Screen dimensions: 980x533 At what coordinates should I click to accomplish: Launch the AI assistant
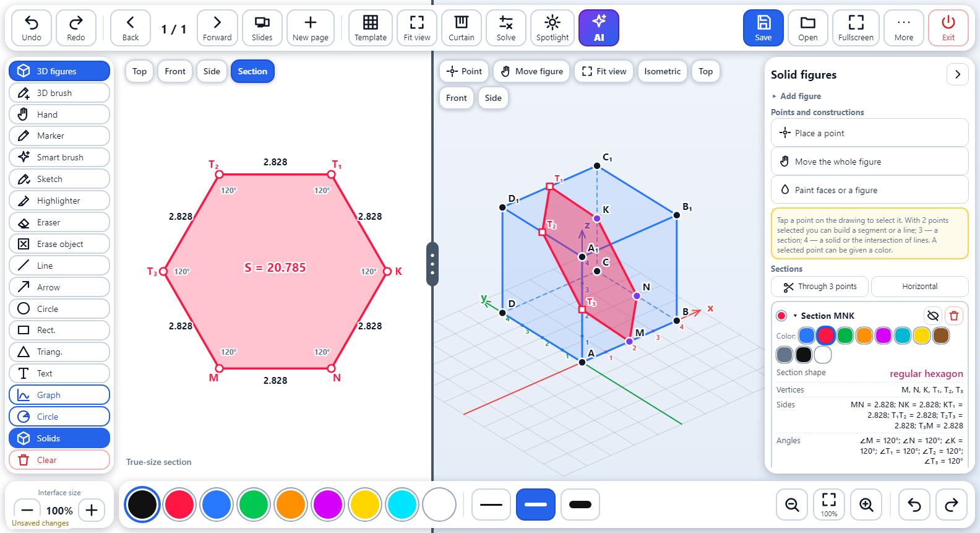coord(599,28)
